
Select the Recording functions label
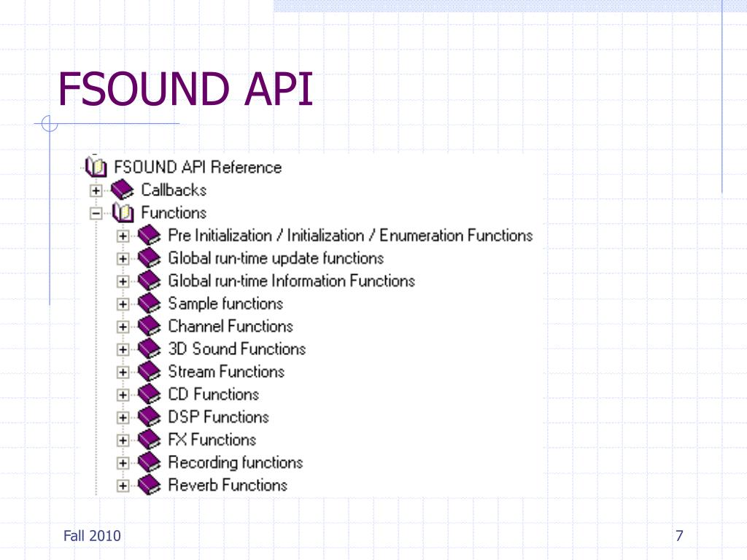pyautogui.click(x=236, y=462)
